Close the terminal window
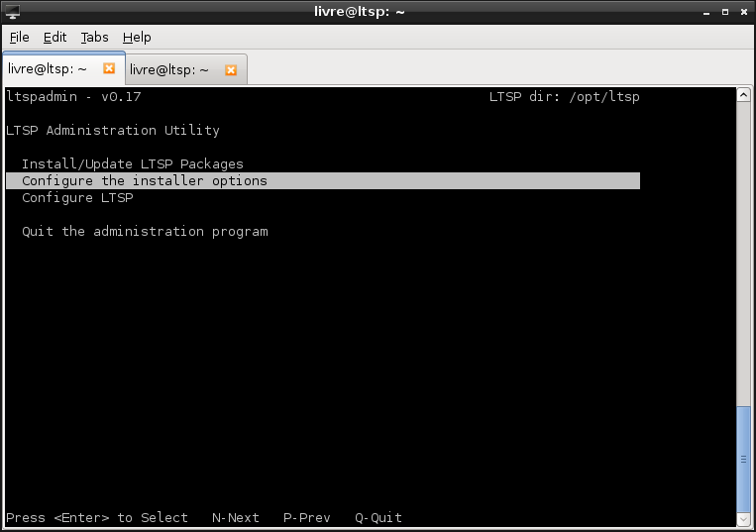The width and height of the screenshot is (756, 532). click(744, 12)
